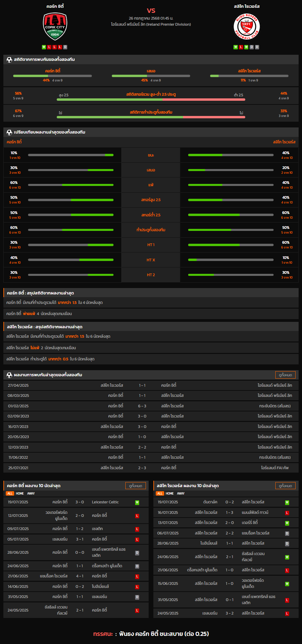This screenshot has width=302, height=644.
Task: Click the D badge on Sligo Rovers 2-2 Shamrock Rovers row
Action: [287, 534]
